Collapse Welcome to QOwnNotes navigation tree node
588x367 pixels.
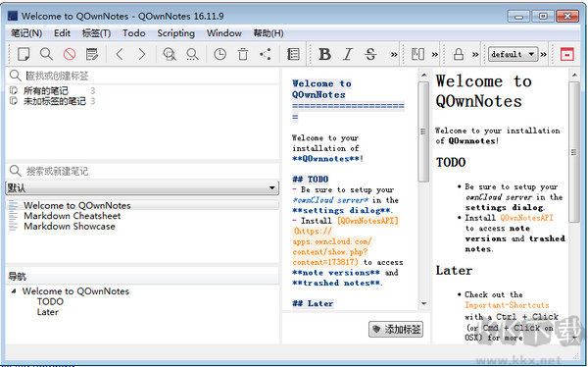point(14,291)
